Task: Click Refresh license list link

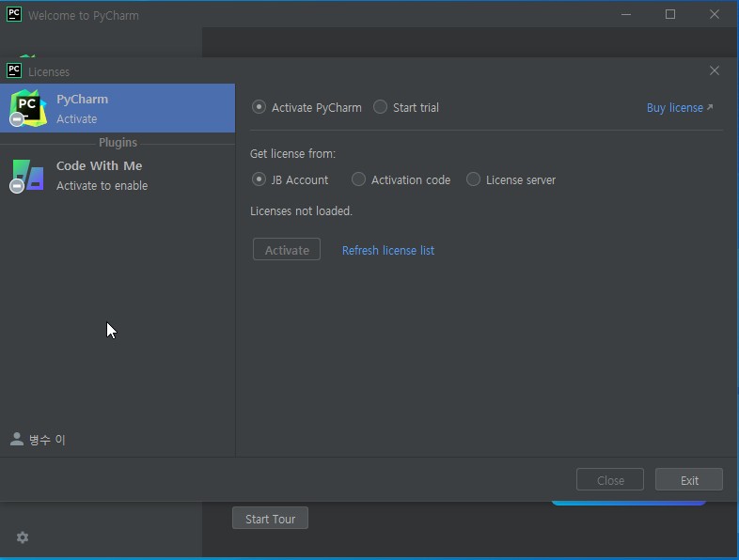Action: click(x=388, y=250)
